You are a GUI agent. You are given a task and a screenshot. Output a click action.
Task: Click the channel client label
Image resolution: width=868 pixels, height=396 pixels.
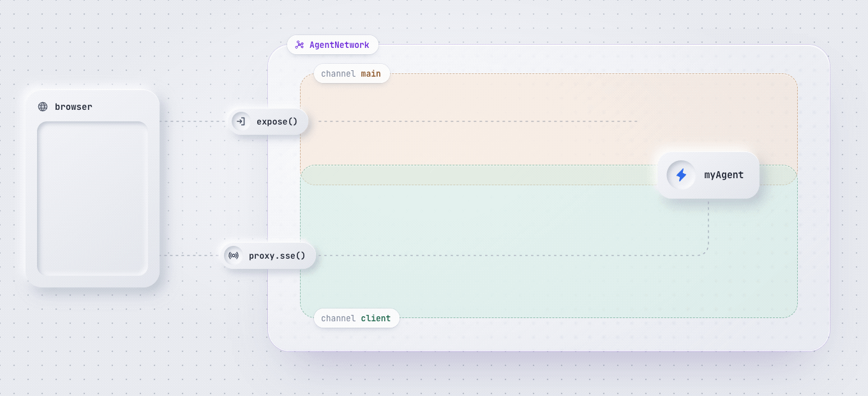(356, 318)
